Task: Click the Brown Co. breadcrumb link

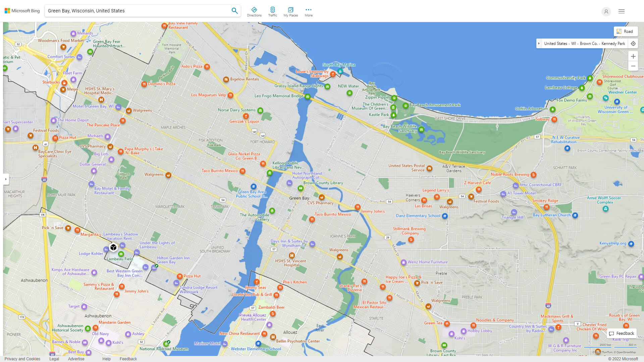Action: click(588, 44)
